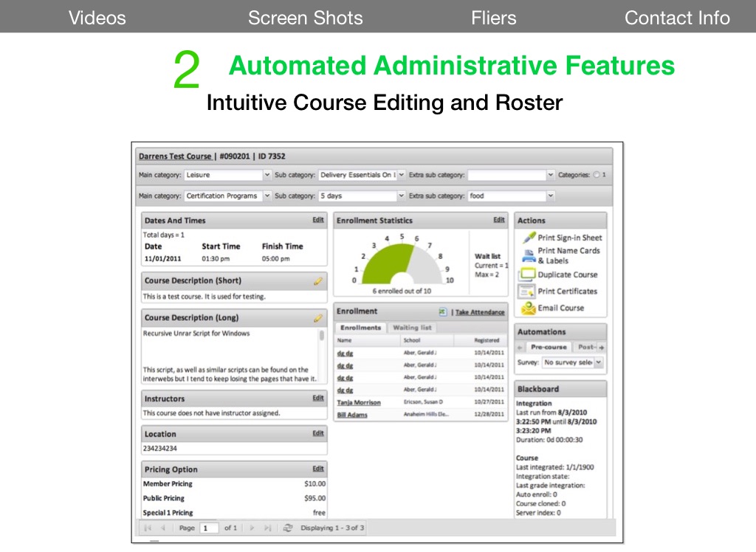Open the Contact Info menu item

click(677, 18)
